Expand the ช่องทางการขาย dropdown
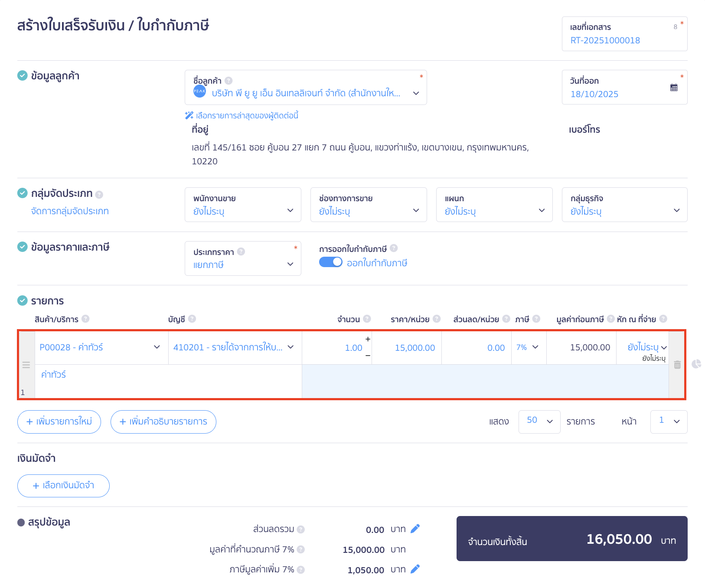Screen dimensions: 705x588 [x=369, y=205]
